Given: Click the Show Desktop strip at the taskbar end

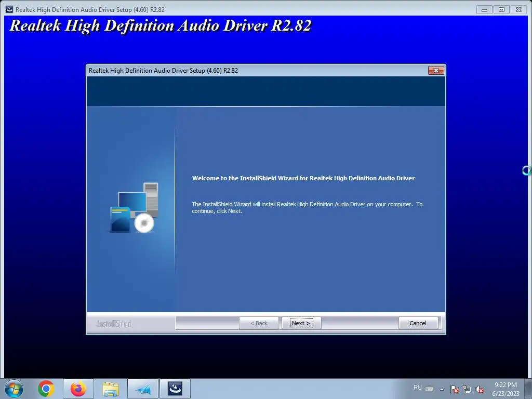Looking at the screenshot, I should click(529, 389).
